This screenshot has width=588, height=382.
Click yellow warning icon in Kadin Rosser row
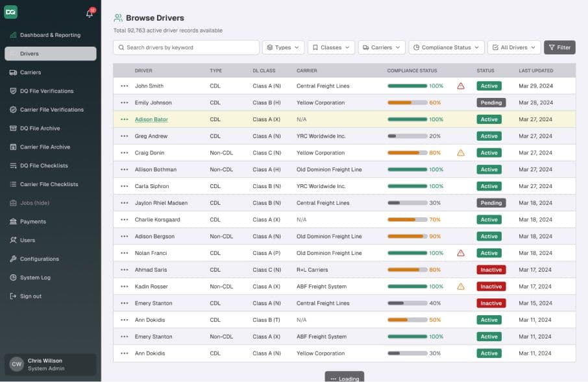click(x=461, y=287)
